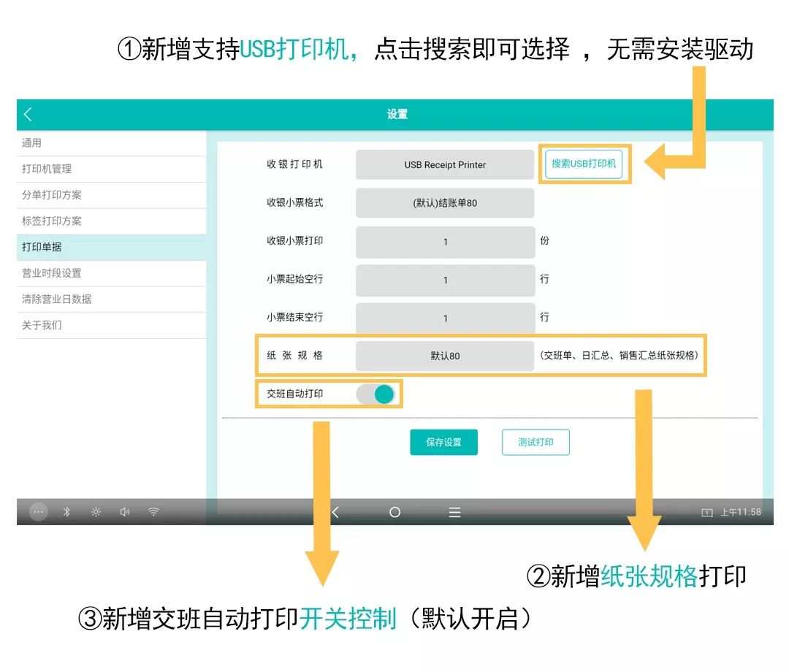This screenshot has width=789, height=672.
Task: Open recent apps menu icon
Action: (454, 512)
